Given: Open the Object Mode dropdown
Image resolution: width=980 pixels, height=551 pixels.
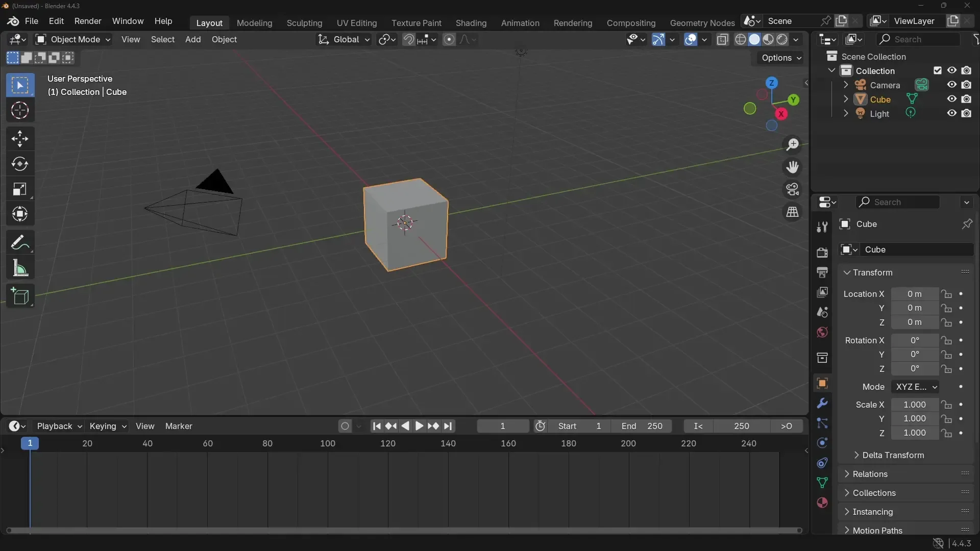Looking at the screenshot, I should [73, 39].
